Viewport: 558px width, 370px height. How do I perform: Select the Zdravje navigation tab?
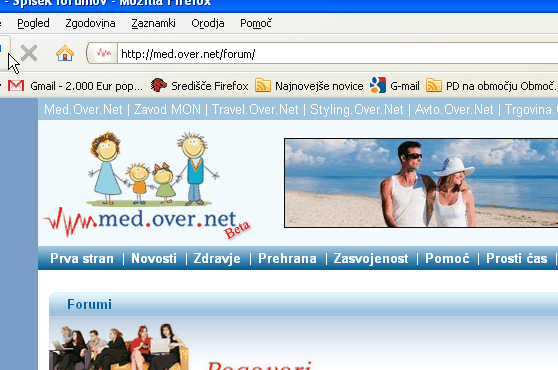coord(217,258)
